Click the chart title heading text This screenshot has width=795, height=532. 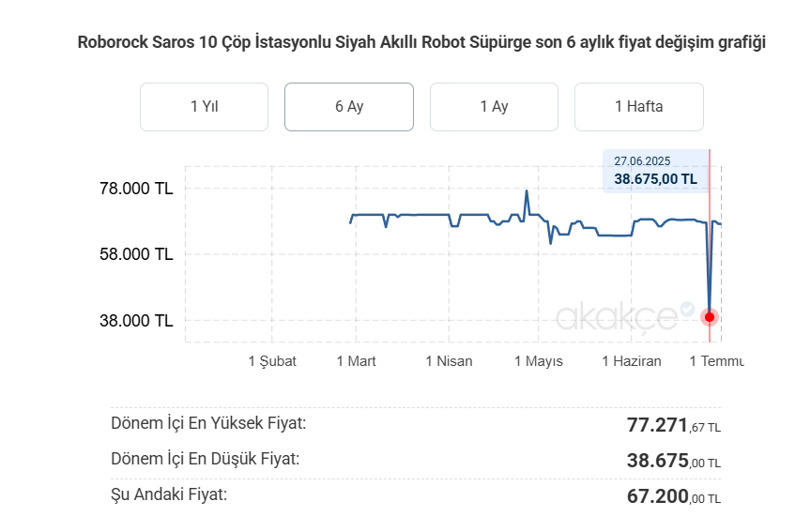point(421,42)
